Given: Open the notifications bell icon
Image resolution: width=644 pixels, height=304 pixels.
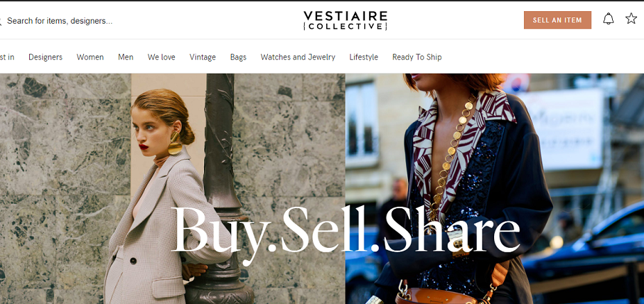Looking at the screenshot, I should pyautogui.click(x=609, y=19).
